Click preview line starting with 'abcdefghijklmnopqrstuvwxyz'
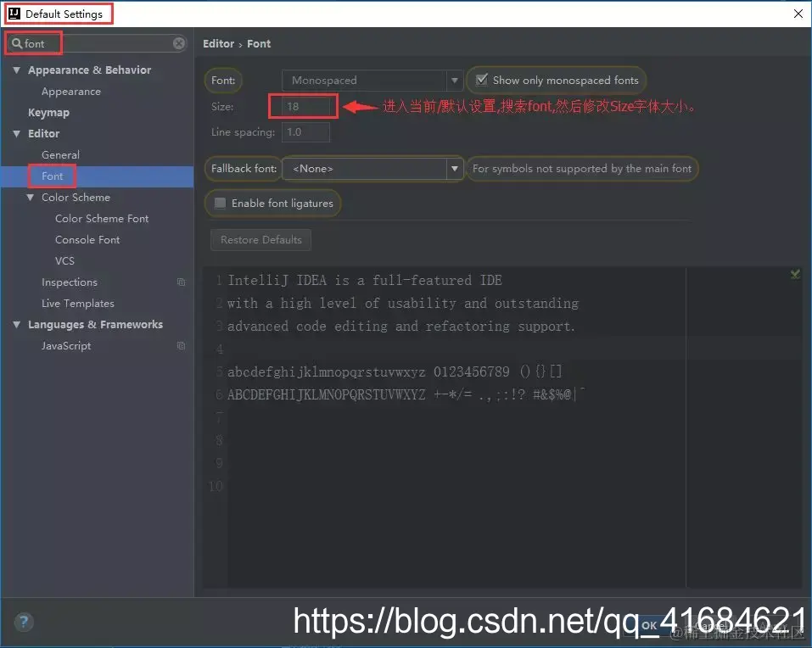The height and width of the screenshot is (648, 812). [x=395, y=371]
